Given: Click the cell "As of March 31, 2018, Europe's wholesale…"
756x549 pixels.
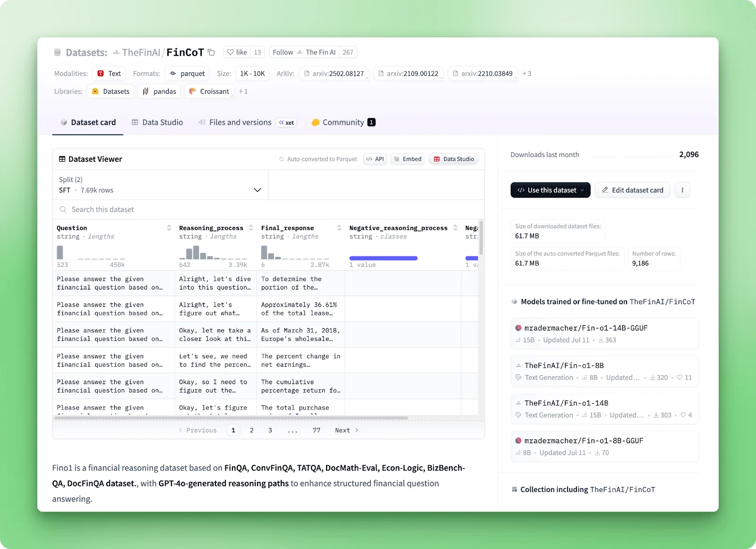Looking at the screenshot, I should 301,335.
